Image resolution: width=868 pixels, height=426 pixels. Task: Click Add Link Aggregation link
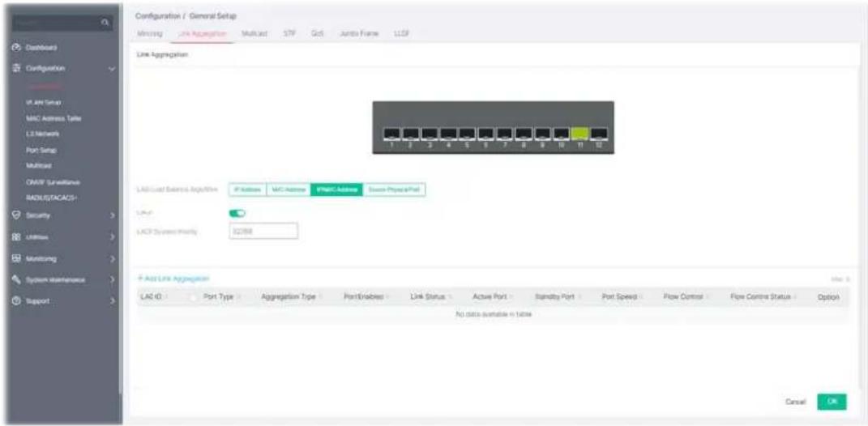(173, 279)
